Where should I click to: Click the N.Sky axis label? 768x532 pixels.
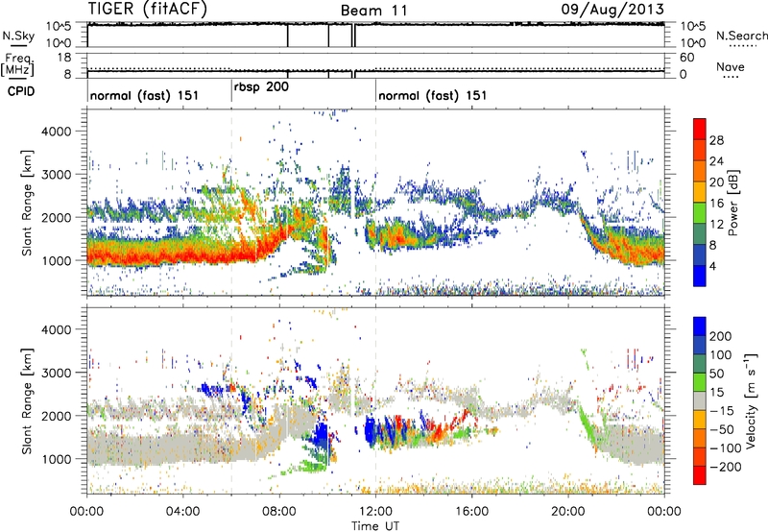pyautogui.click(x=18, y=36)
